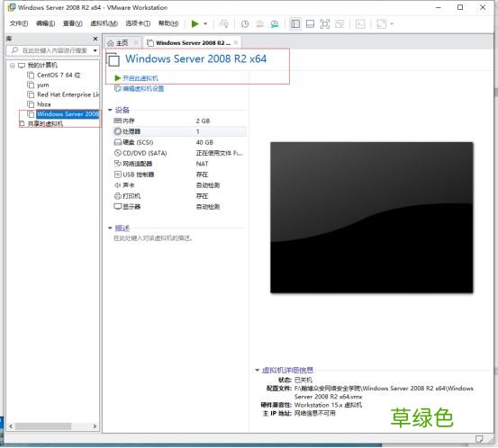Click the library horizontal scrollbar thumb
Viewport: 498px width, 448px height.
click(x=43, y=426)
